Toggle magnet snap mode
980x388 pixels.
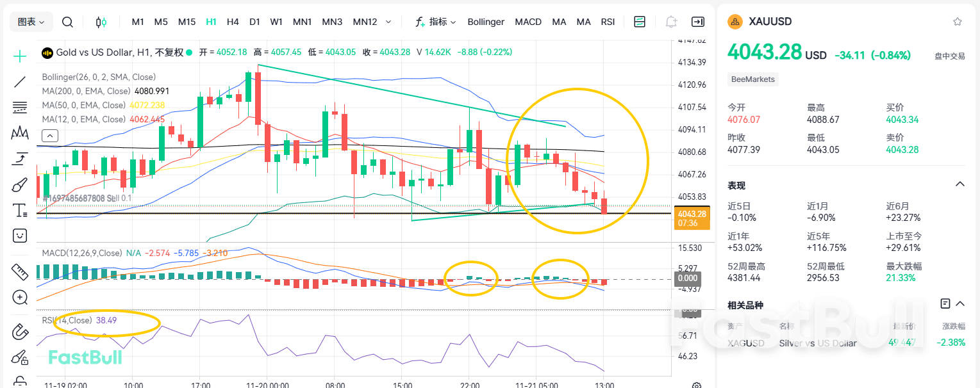[x=20, y=332]
